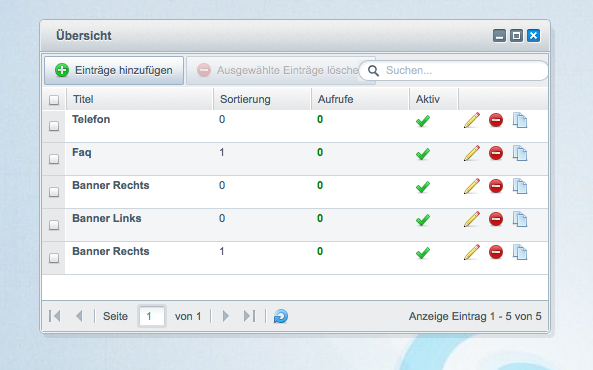Maximize the Übersicht window

(516, 36)
